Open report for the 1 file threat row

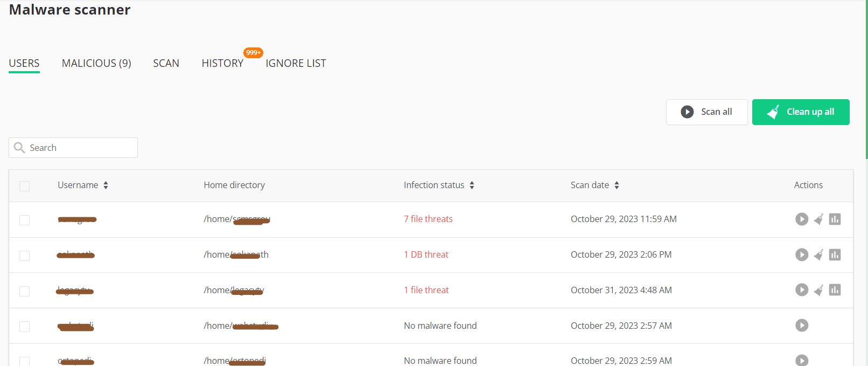835,290
